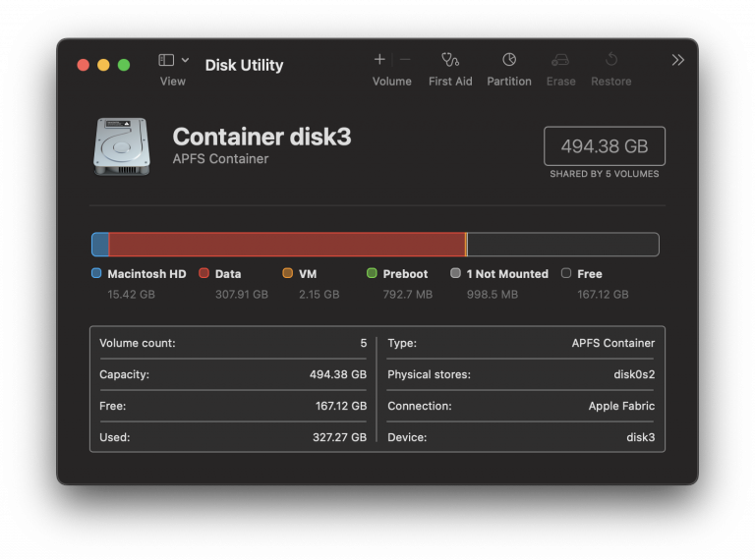Screen dimensions: 755x560
Task: Click the gray 1 Not Mounted swatch
Action: [x=455, y=273]
